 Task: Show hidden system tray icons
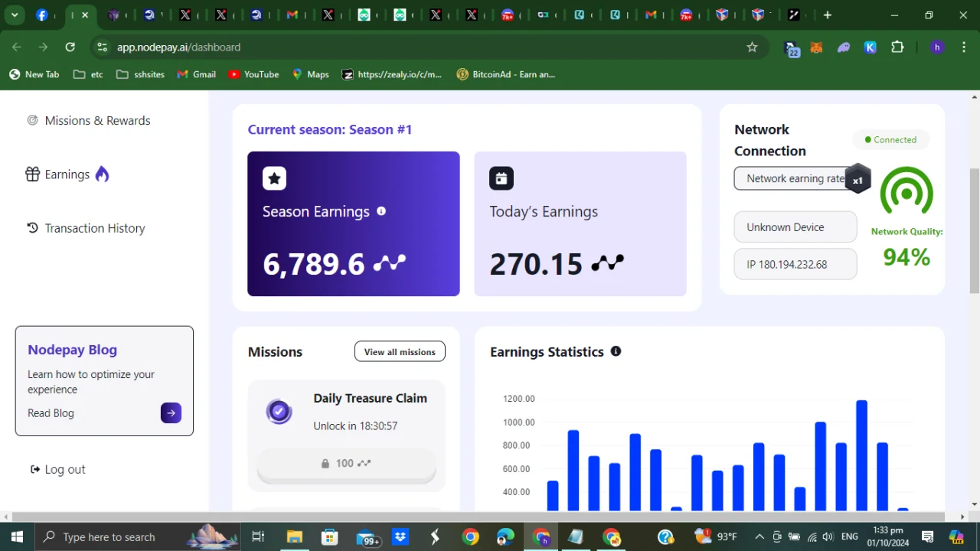click(759, 536)
